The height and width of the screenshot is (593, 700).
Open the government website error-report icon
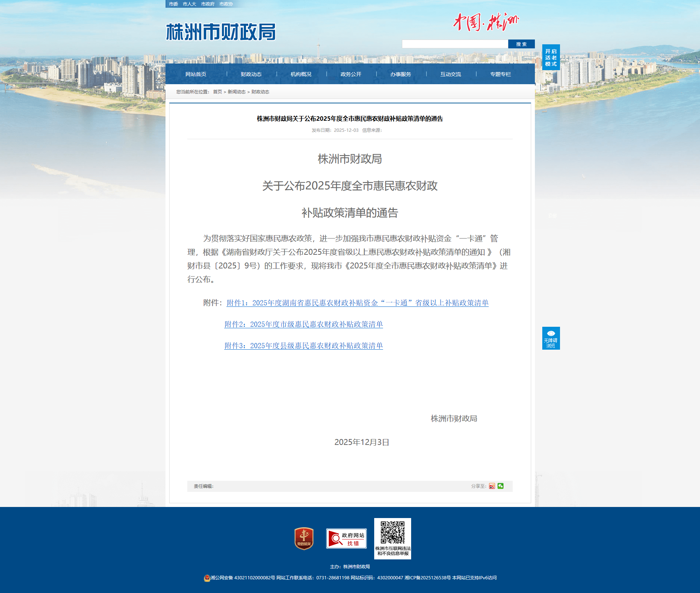(346, 538)
